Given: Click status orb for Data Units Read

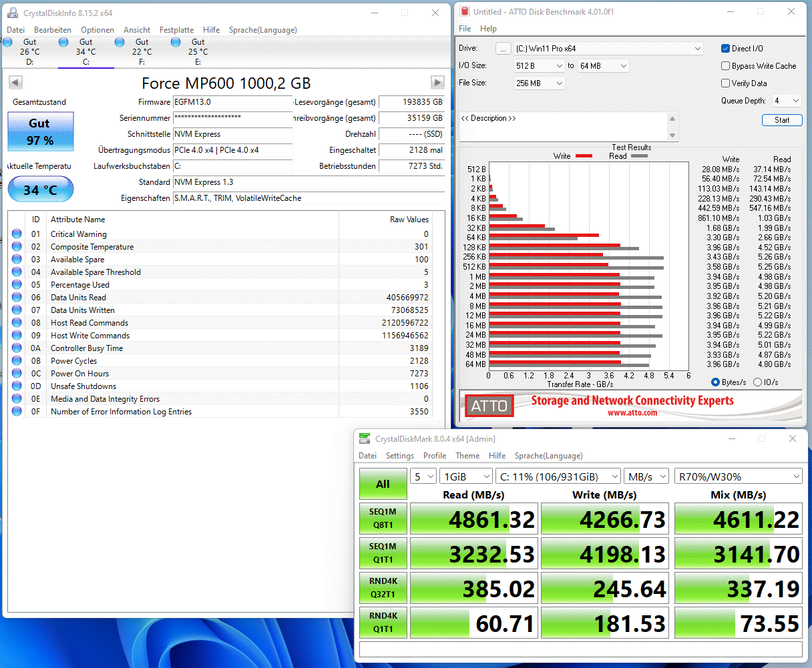Looking at the screenshot, I should pos(17,298).
